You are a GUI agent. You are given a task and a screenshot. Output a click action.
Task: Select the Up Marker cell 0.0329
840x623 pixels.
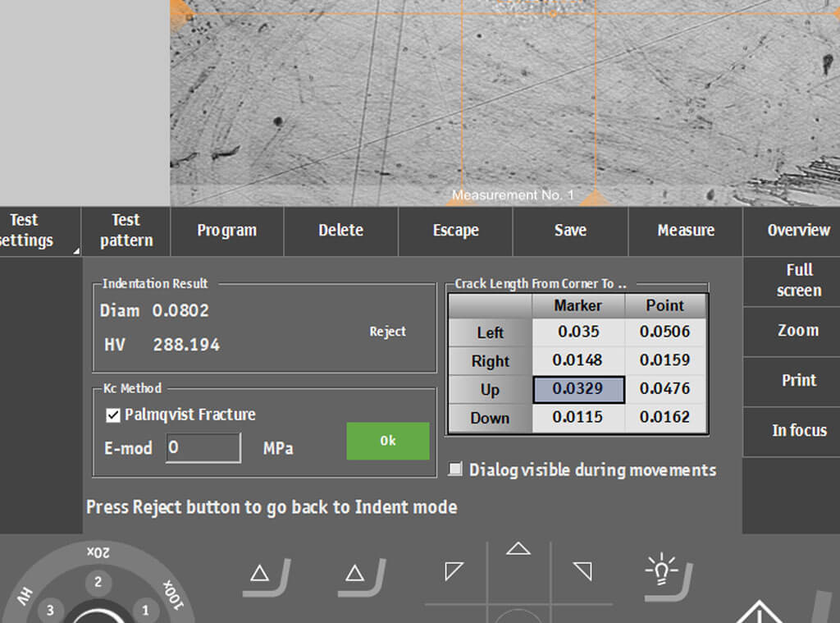pyautogui.click(x=578, y=389)
